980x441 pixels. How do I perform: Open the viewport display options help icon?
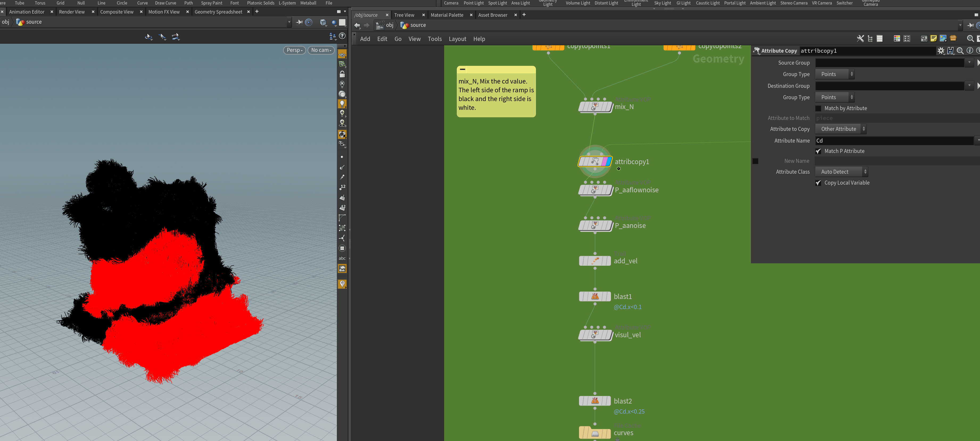coord(342,36)
